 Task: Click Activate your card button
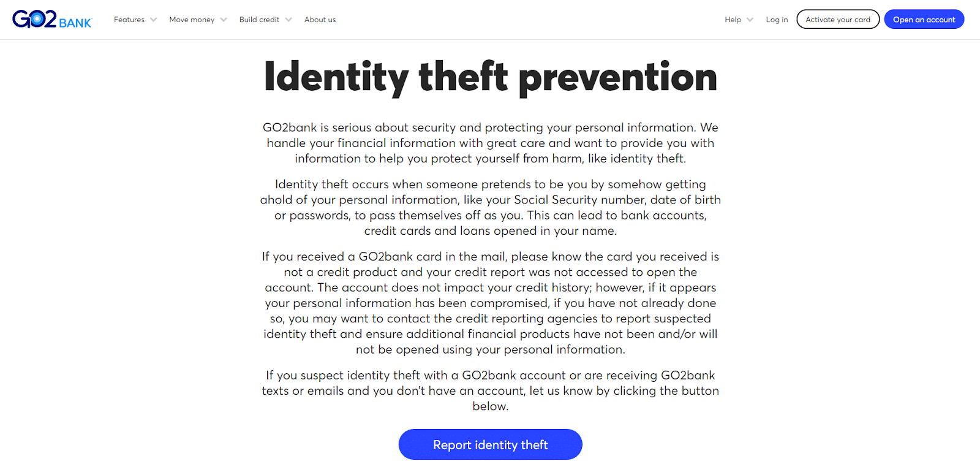pyautogui.click(x=838, y=20)
